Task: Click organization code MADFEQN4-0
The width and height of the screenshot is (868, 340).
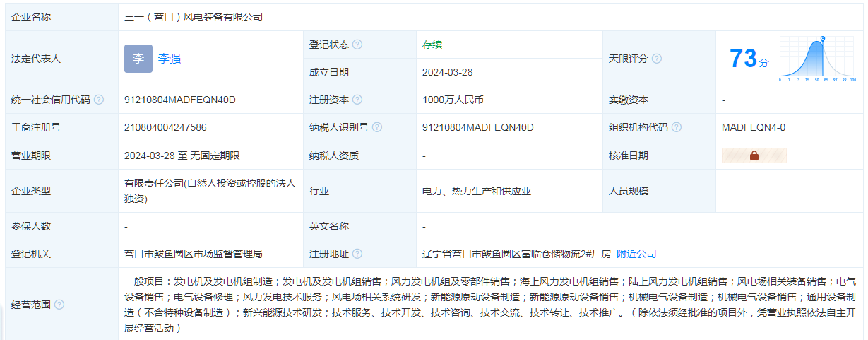Action: (753, 127)
